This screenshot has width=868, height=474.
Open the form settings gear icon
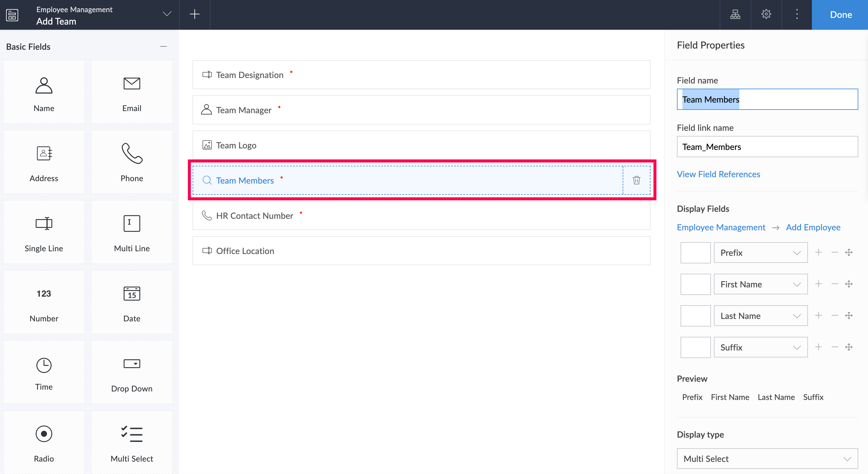tap(766, 15)
